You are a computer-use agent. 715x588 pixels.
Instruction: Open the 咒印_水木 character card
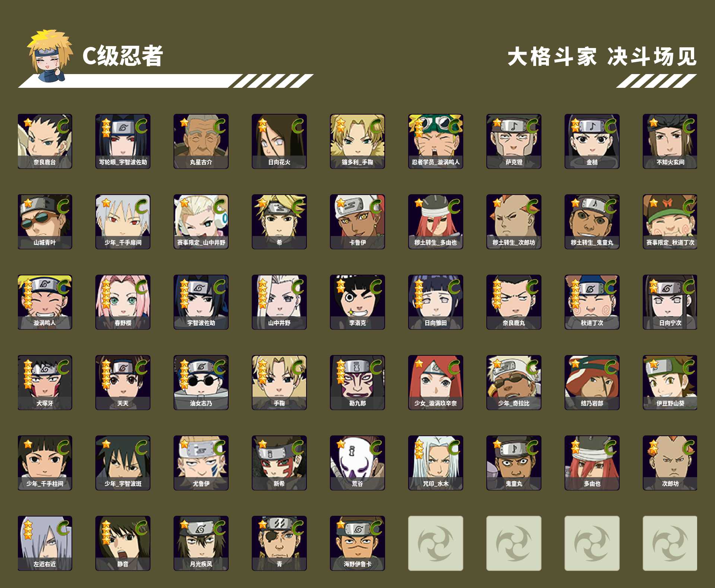(x=436, y=463)
